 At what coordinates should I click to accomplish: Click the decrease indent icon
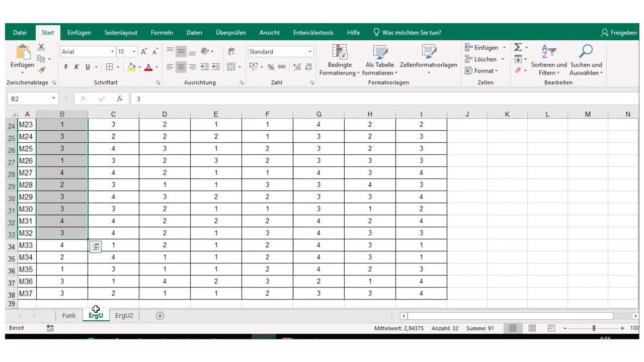[205, 67]
